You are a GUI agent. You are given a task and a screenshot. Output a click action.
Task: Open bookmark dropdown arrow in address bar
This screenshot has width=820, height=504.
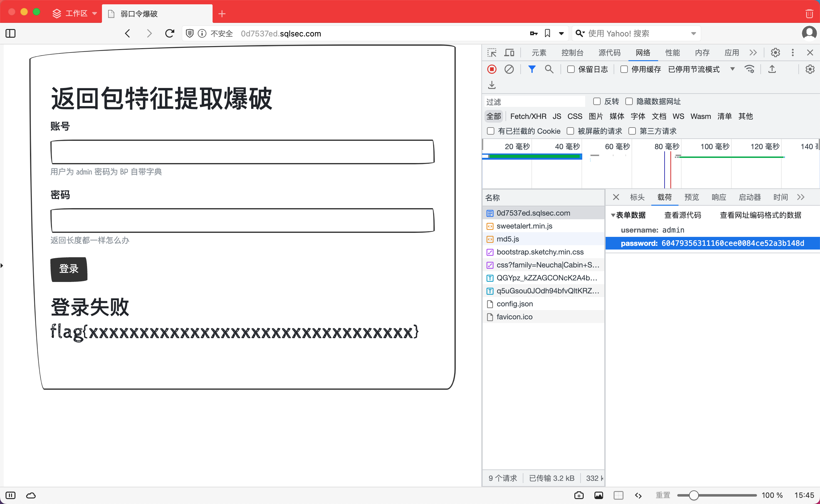[561, 33]
